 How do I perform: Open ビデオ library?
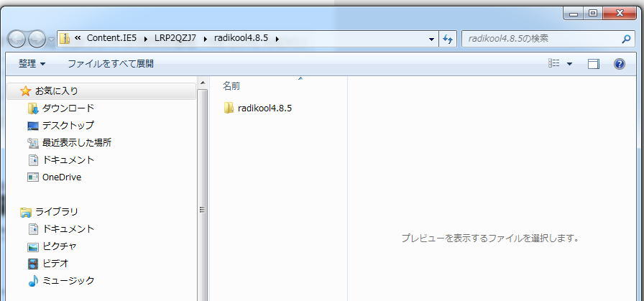click(55, 263)
